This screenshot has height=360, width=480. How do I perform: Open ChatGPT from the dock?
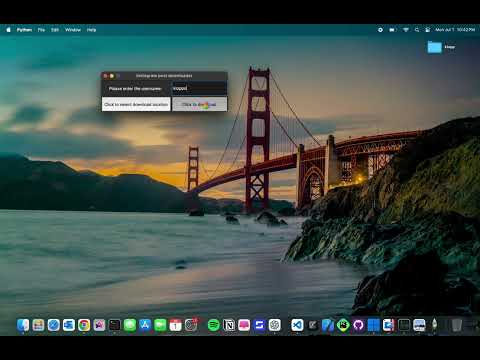coord(275,325)
